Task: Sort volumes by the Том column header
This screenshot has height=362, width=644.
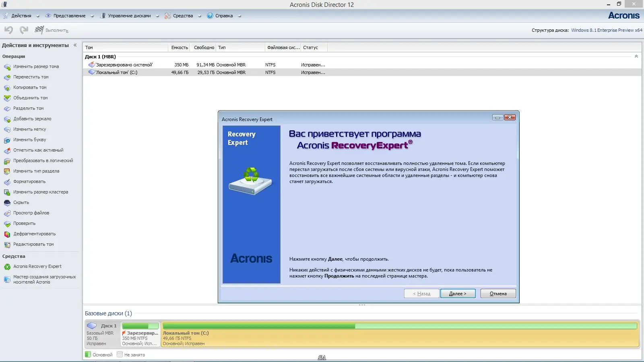Action: (x=126, y=47)
